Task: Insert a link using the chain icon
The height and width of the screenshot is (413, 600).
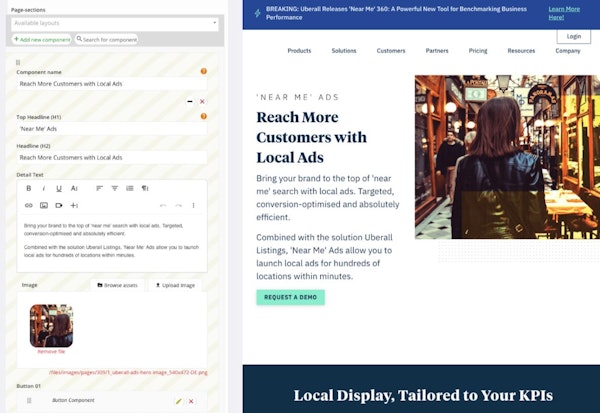Action: tap(29, 206)
